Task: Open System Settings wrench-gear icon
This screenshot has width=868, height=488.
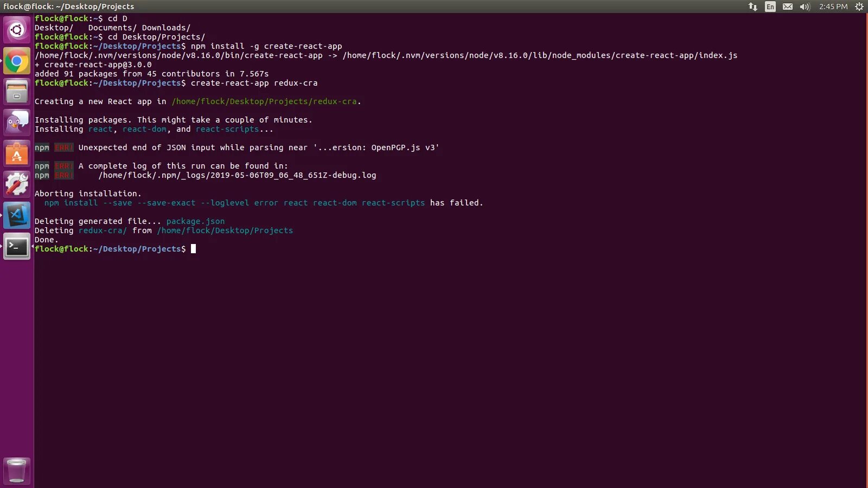Action: click(x=17, y=184)
